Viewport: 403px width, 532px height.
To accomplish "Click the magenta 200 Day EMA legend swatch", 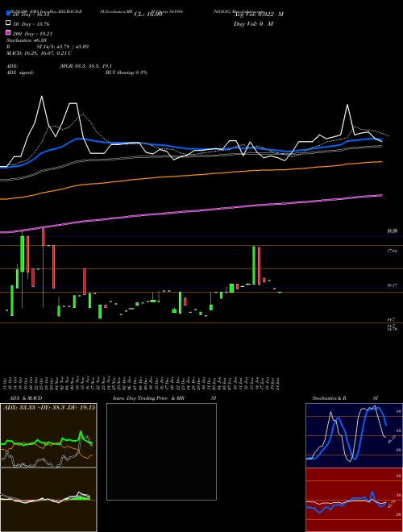I will click(8, 32).
